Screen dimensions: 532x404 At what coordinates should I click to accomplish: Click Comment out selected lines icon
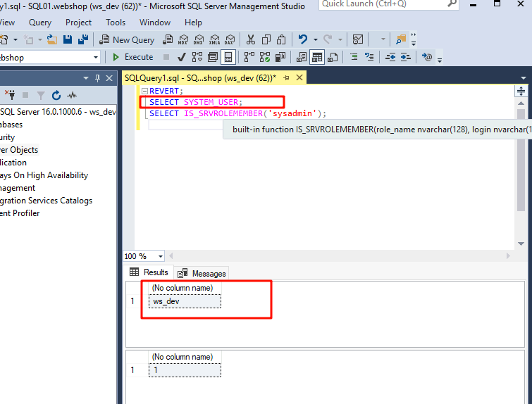(x=354, y=57)
